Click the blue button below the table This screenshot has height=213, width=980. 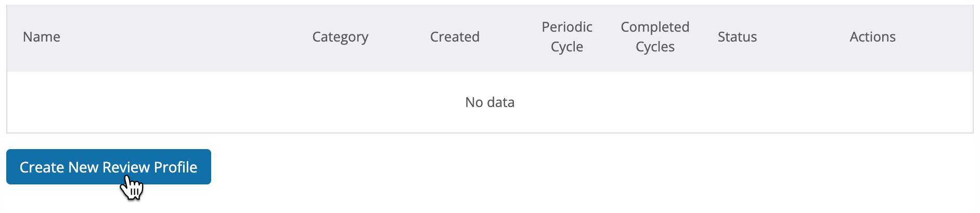tap(109, 167)
